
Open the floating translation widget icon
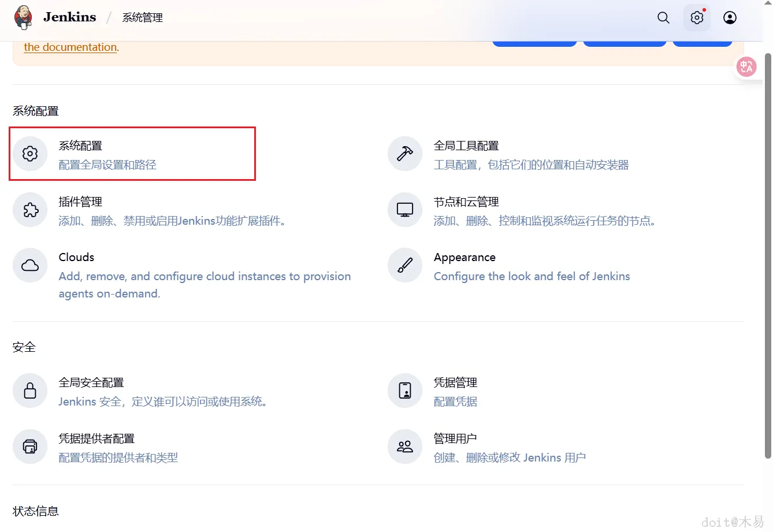pos(746,66)
